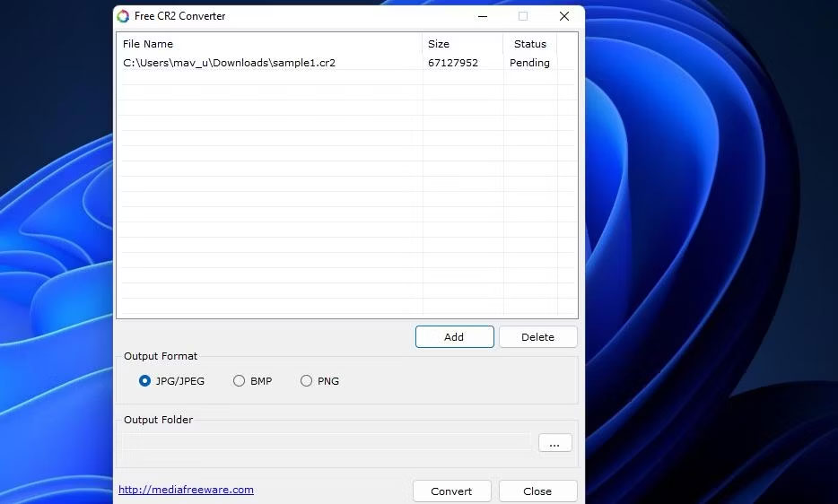
Task: Select JPG/JPEG output format
Action: point(145,381)
